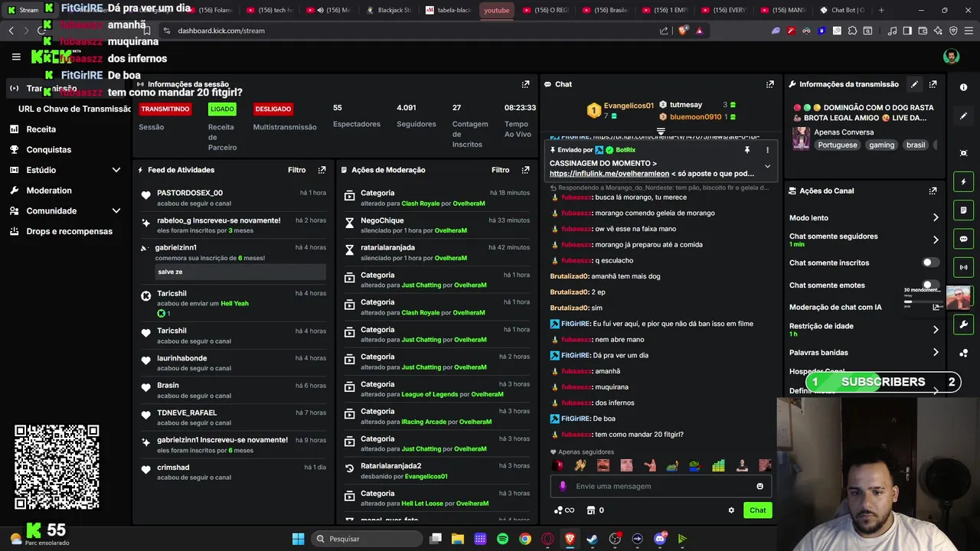Toggle Chat somente inscritos switch
Image resolution: width=980 pixels, height=551 pixels.
pos(930,262)
